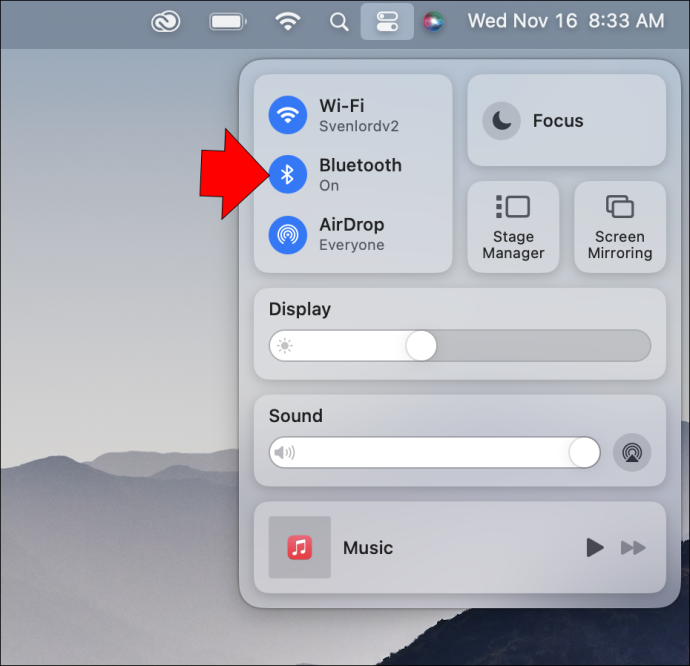
Task: Close Control Center via its menu bar icon
Action: coord(387,22)
